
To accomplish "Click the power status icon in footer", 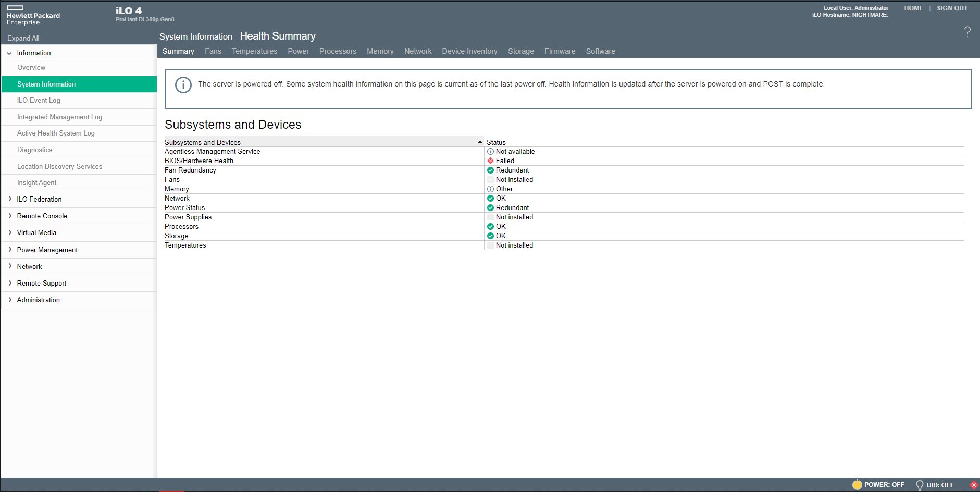I will (857, 485).
